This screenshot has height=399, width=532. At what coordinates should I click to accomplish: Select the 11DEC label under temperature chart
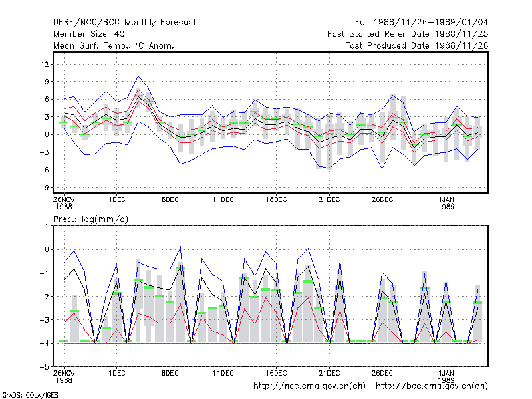(x=223, y=199)
